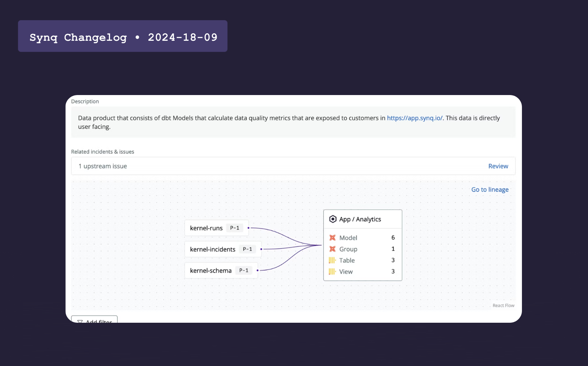The width and height of the screenshot is (588, 366).
Task: Click the table icon beside Table
Action: pyautogui.click(x=332, y=260)
